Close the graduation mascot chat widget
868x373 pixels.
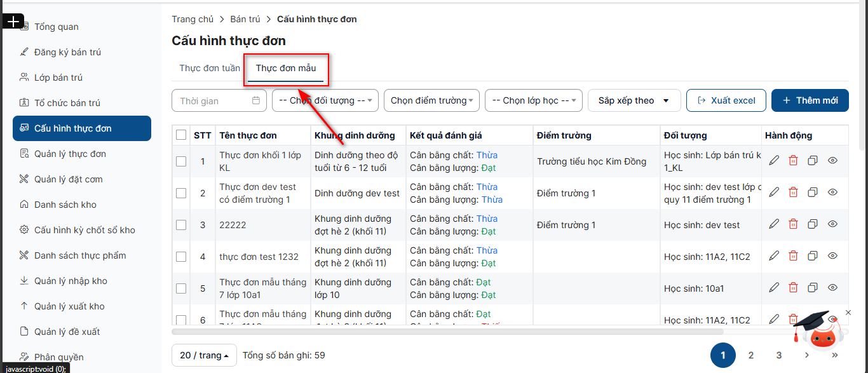[x=848, y=312]
